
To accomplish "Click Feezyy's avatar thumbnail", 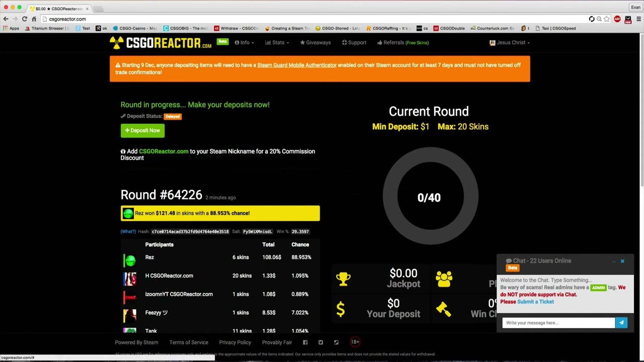I will [130, 316].
